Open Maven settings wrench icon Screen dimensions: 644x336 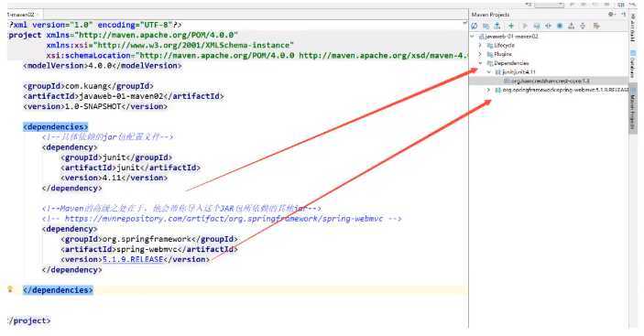(596, 26)
